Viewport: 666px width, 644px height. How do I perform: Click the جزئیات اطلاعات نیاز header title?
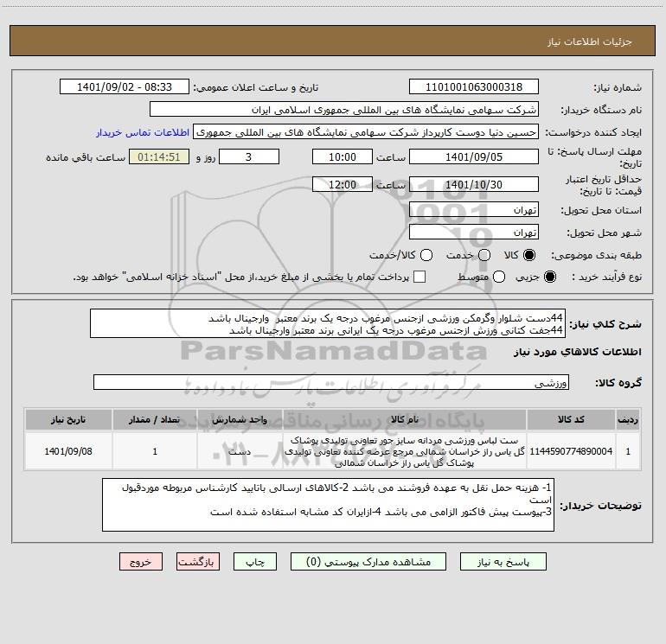590,41
